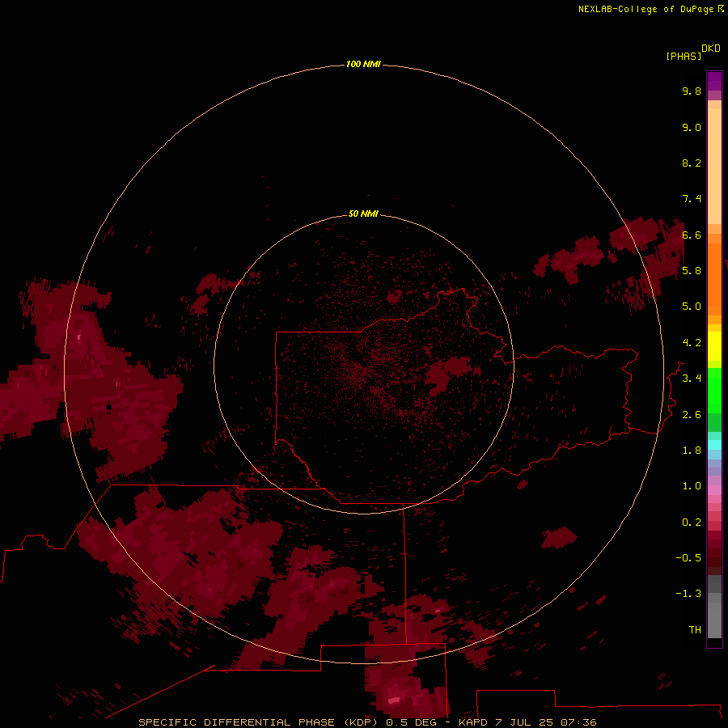Click the KAPD 7 JUL 25 07:36 timestamp
728x728 pixels.
[x=527, y=722]
